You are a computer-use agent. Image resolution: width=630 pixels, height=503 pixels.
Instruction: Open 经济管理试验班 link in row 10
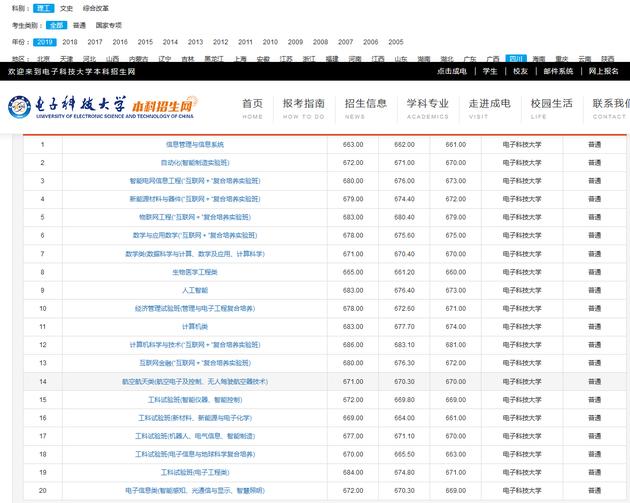[195, 309]
